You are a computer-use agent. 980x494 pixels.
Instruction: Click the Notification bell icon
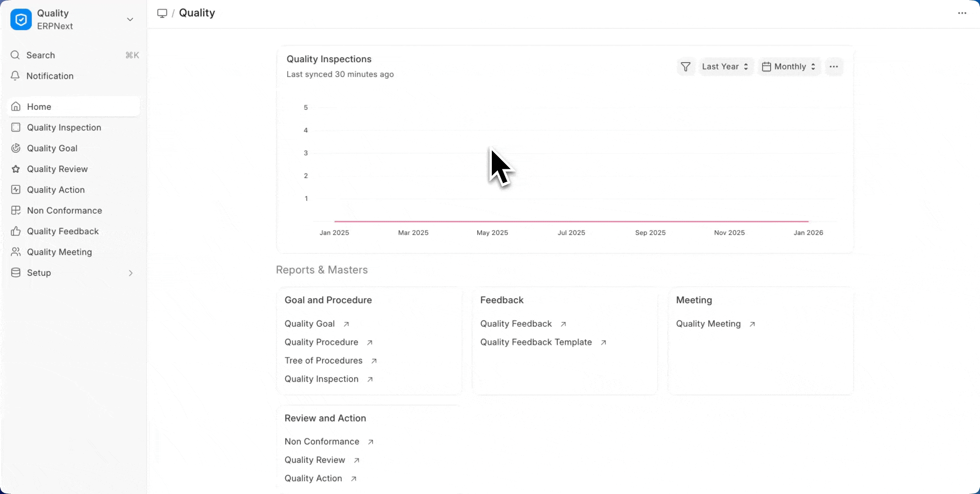pyautogui.click(x=15, y=76)
